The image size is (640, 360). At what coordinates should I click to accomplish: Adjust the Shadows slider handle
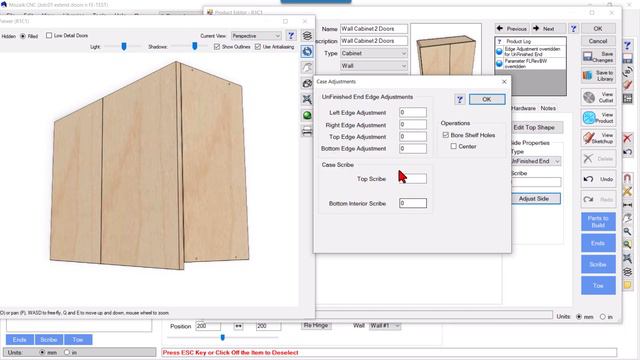(x=195, y=47)
